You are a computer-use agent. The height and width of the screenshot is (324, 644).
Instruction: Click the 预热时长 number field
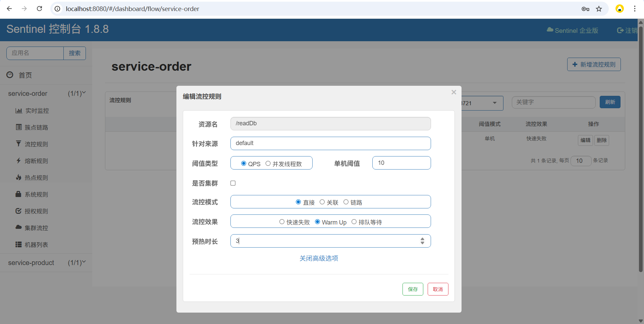pos(331,241)
